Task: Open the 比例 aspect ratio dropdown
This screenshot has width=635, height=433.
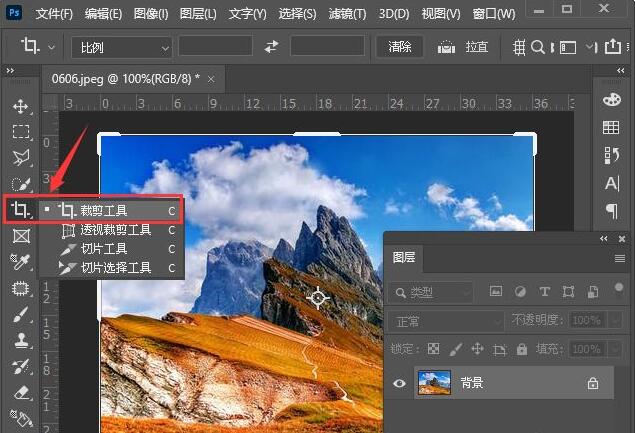Action: pos(122,47)
